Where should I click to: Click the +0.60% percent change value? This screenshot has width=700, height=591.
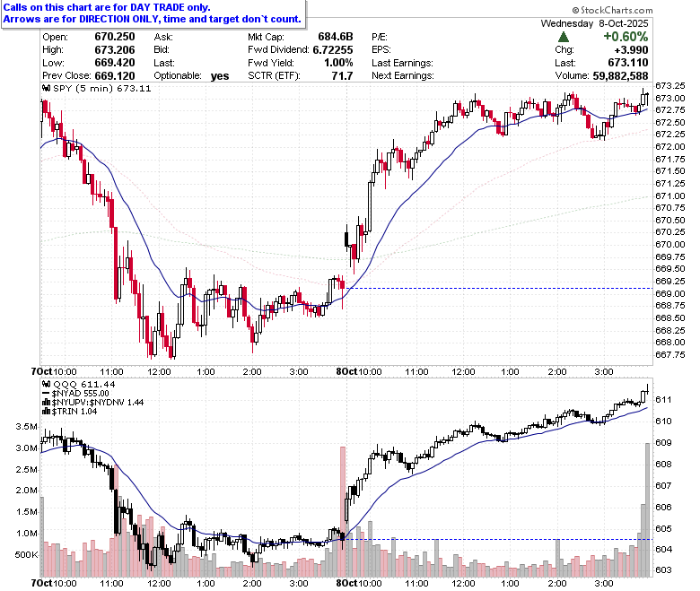click(626, 37)
